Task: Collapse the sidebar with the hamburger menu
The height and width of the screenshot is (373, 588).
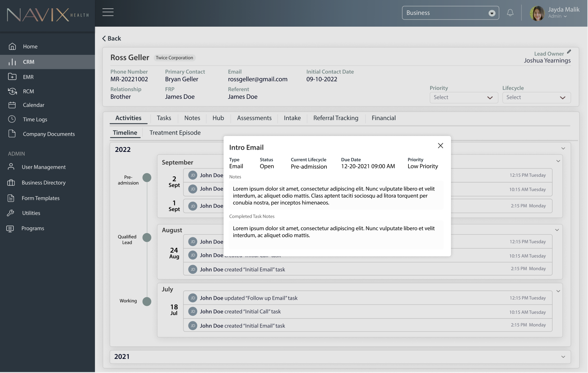Action: 108,12
